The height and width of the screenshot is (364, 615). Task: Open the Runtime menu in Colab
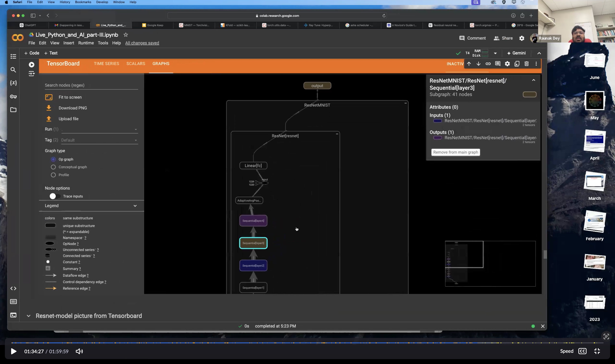point(86,43)
